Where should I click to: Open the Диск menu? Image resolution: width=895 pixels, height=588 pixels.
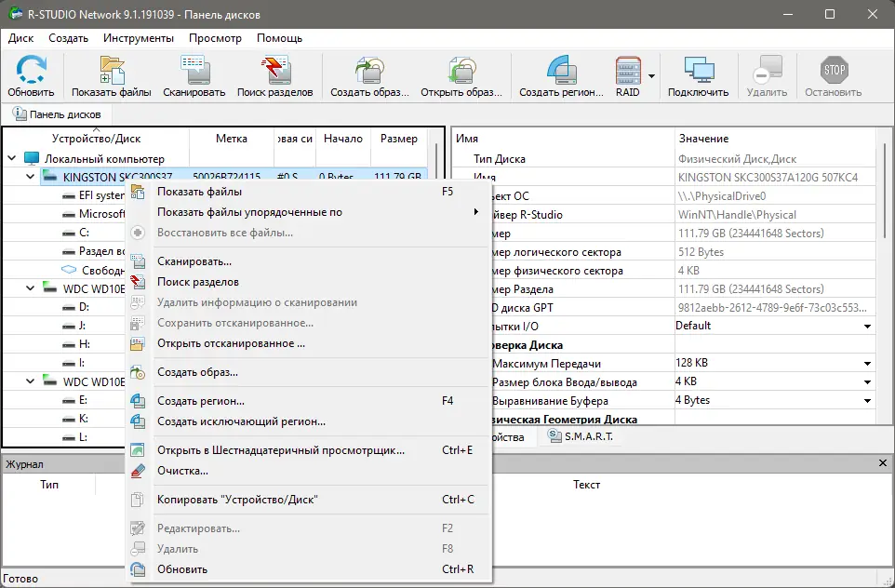click(x=21, y=38)
